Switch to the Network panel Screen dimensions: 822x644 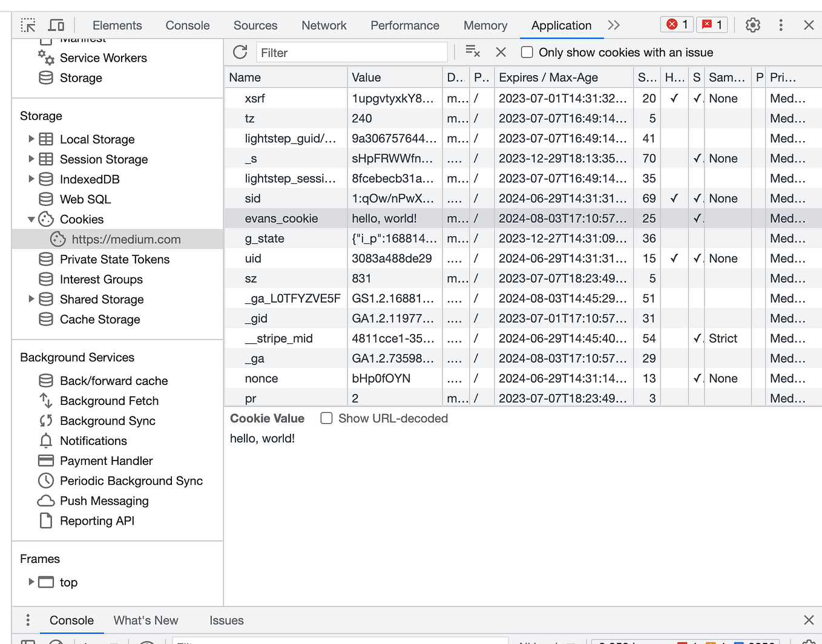pos(324,25)
